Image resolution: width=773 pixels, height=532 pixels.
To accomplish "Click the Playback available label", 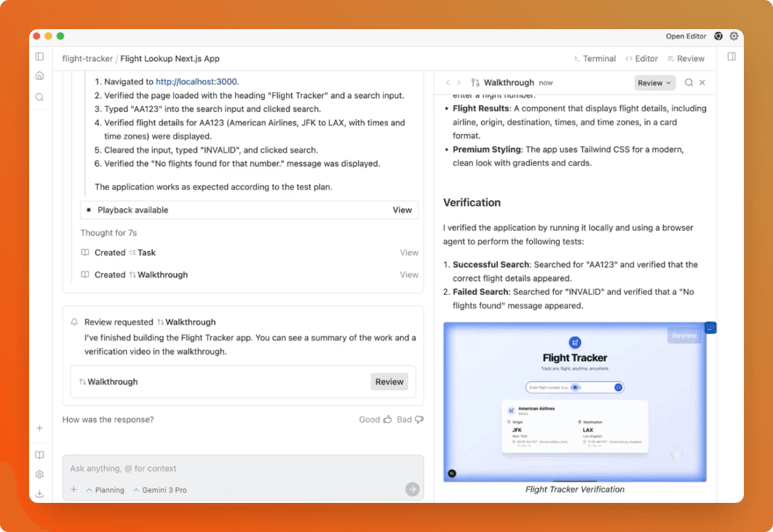I will coord(132,210).
